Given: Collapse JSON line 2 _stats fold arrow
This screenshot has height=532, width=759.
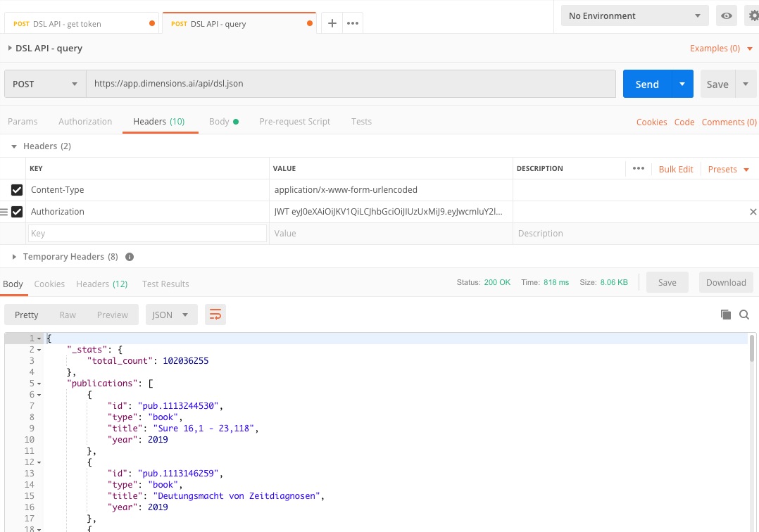Looking at the screenshot, I should point(39,350).
